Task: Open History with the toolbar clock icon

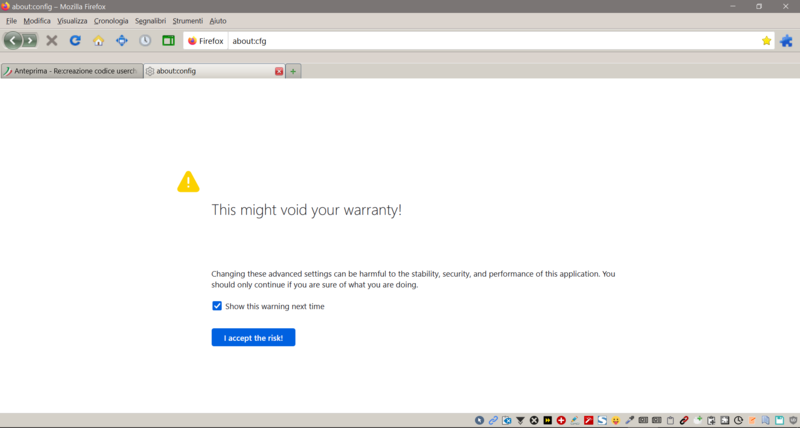Action: [x=145, y=40]
